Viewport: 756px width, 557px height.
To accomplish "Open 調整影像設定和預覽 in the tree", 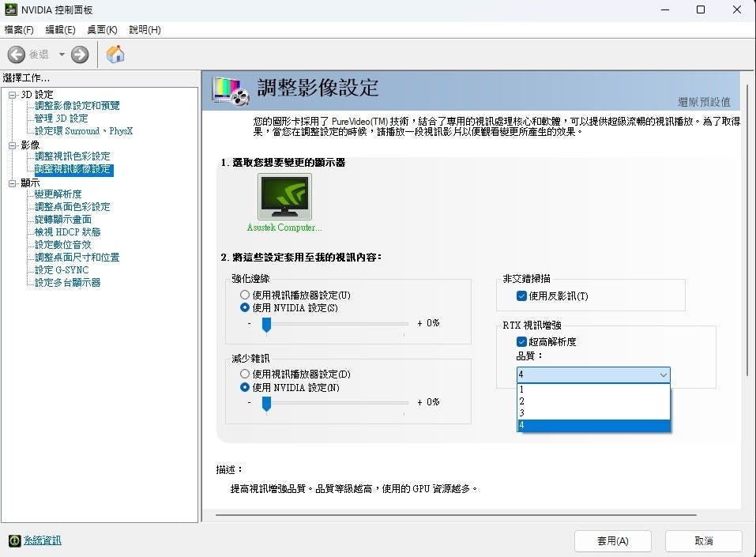I will tap(77, 106).
